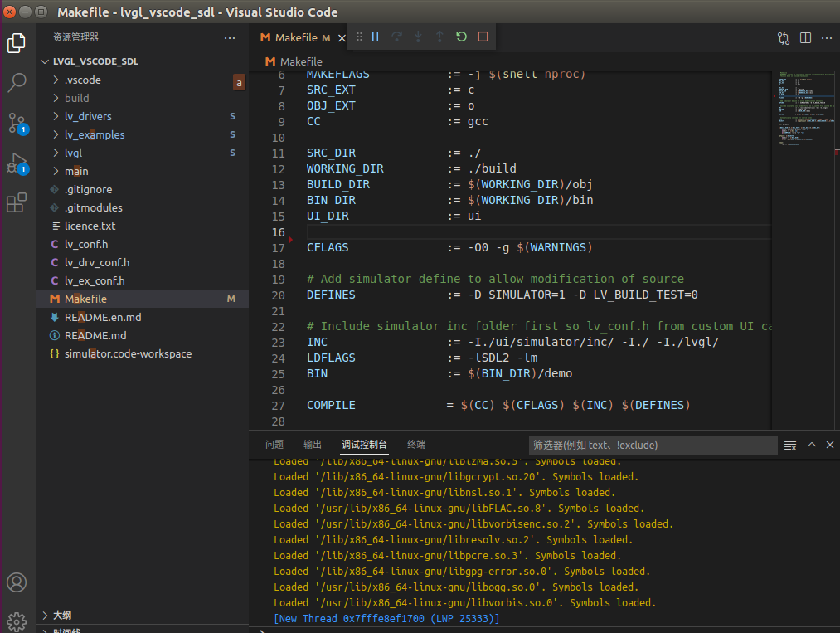Clear the debug console output
This screenshot has height=633, width=840.
(790, 446)
